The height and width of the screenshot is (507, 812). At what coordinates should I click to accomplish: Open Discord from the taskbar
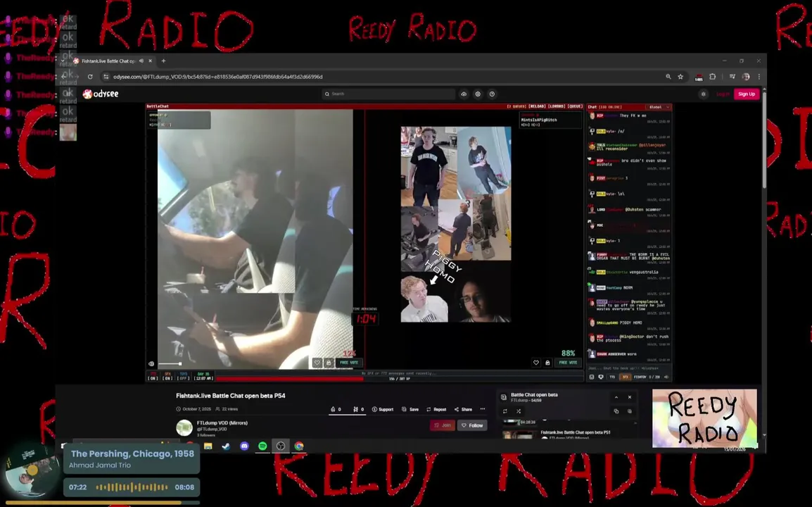pos(244,446)
